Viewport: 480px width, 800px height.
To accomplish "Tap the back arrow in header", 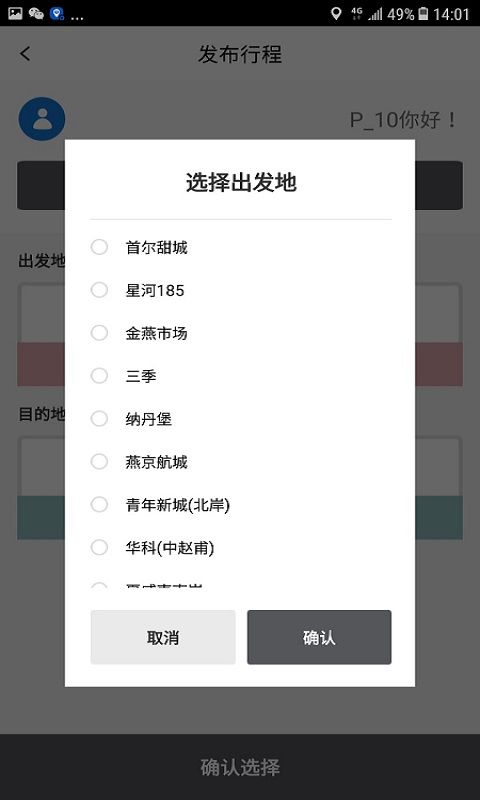I will [25, 54].
